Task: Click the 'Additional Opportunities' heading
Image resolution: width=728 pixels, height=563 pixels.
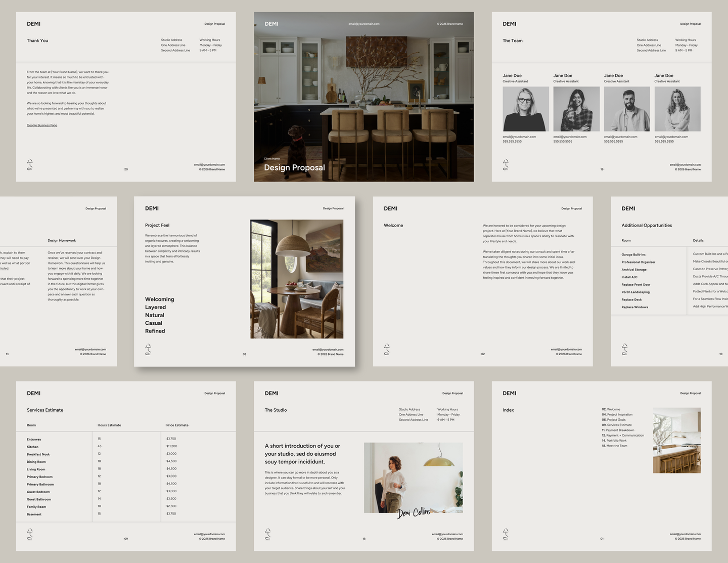Action: click(647, 225)
